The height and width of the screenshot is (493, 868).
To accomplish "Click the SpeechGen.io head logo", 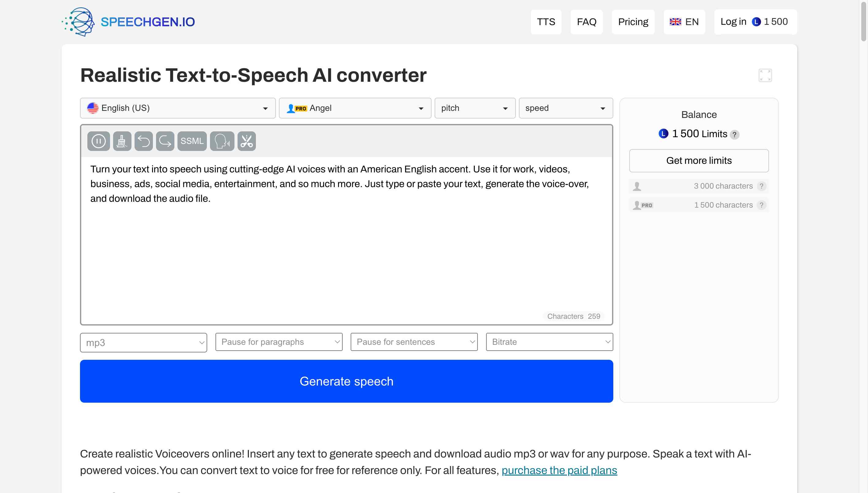I will tap(78, 22).
